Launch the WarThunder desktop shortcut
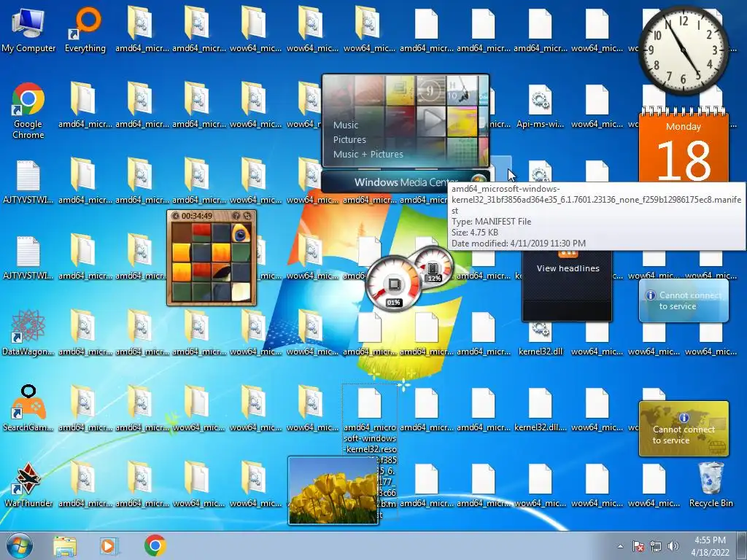Screen dimensions: 747x560 (x=28, y=484)
